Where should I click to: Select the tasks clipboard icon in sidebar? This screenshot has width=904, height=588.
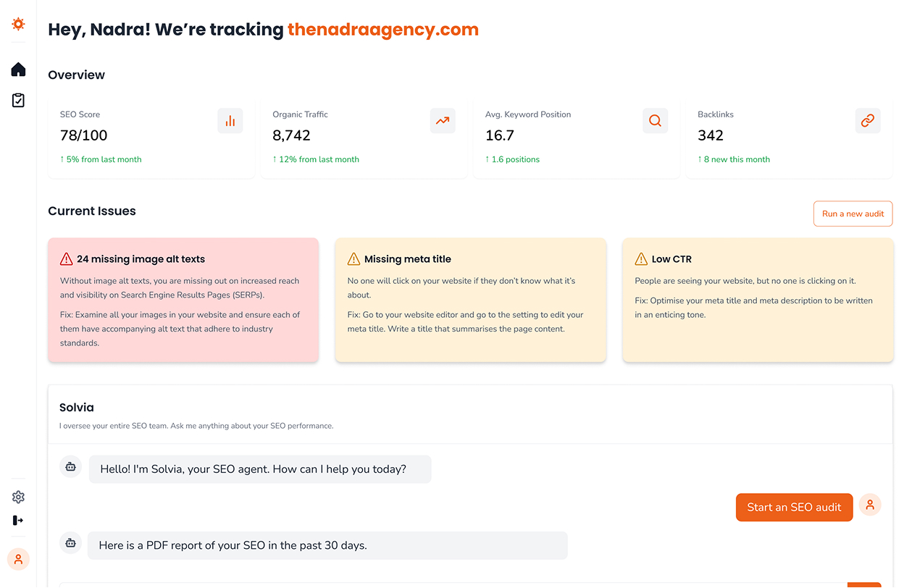18,100
